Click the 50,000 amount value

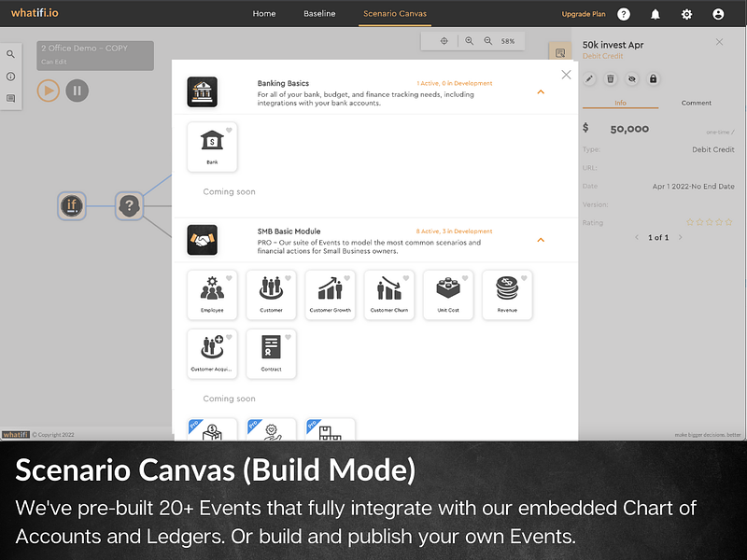(629, 129)
